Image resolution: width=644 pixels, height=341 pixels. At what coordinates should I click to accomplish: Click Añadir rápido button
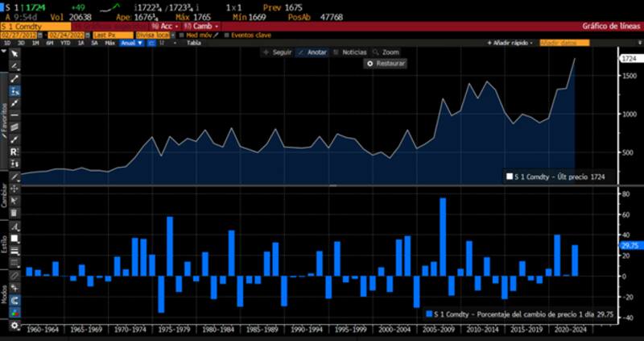(514, 43)
